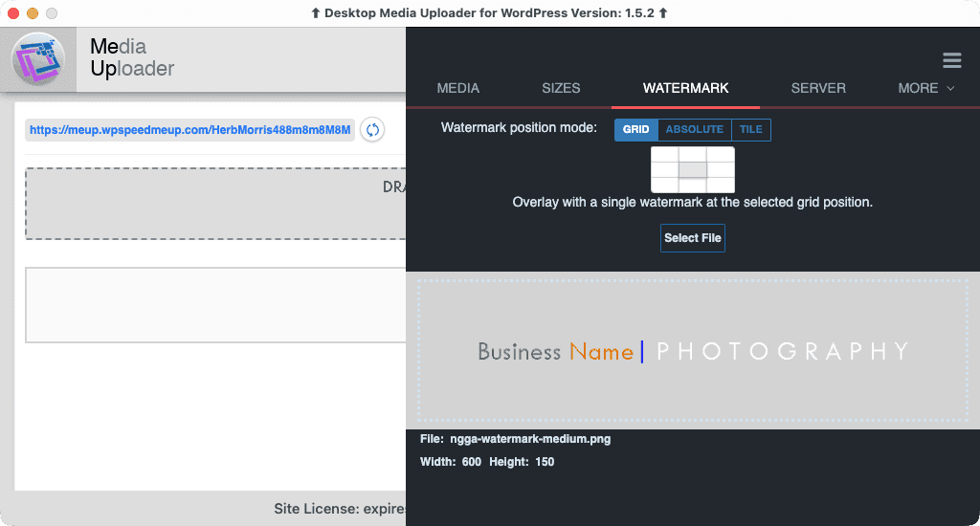This screenshot has width=980, height=526.
Task: Choose GRID watermark position mode
Action: point(635,129)
